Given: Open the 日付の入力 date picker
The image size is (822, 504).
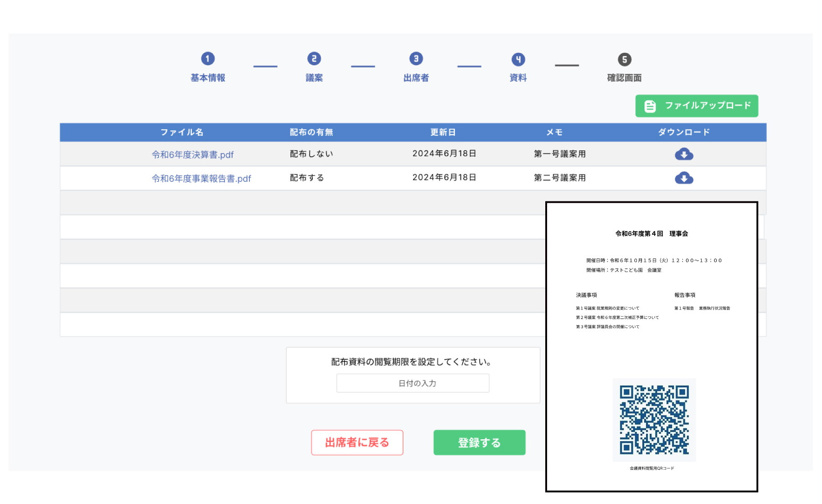Looking at the screenshot, I should click(x=412, y=383).
